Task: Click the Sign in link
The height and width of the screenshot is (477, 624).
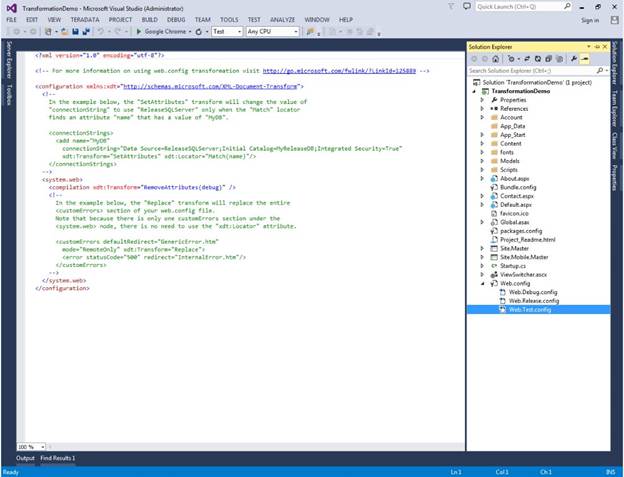Action: click(590, 20)
